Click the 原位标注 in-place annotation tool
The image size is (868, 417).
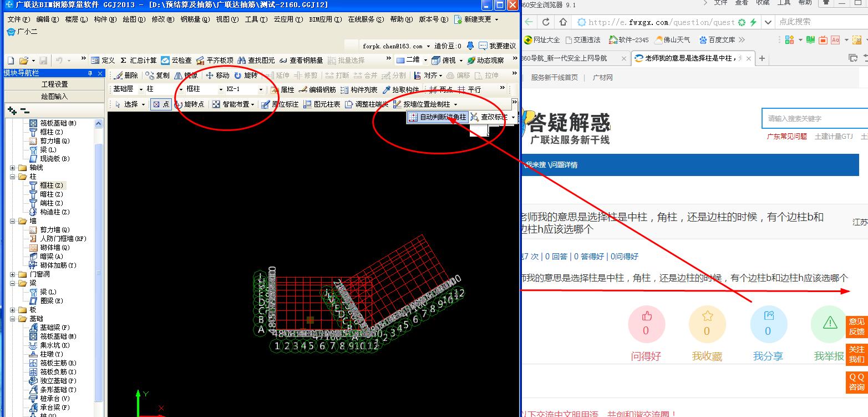[x=280, y=104]
